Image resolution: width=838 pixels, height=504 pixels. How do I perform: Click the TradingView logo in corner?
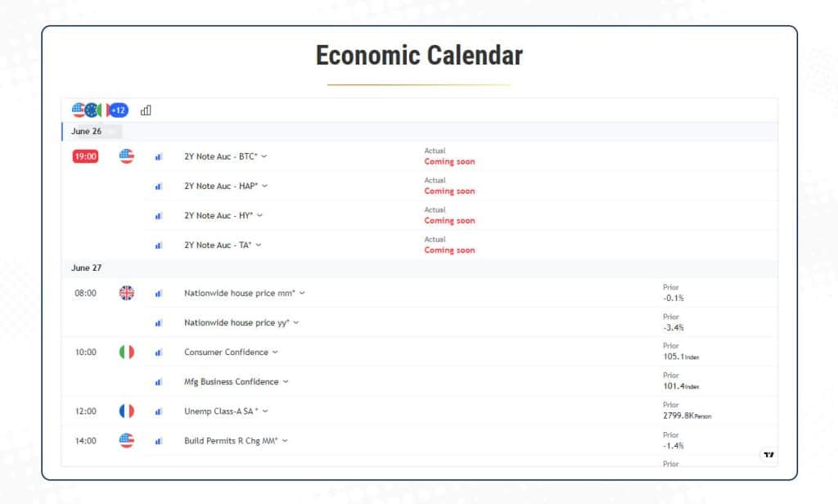tap(768, 455)
